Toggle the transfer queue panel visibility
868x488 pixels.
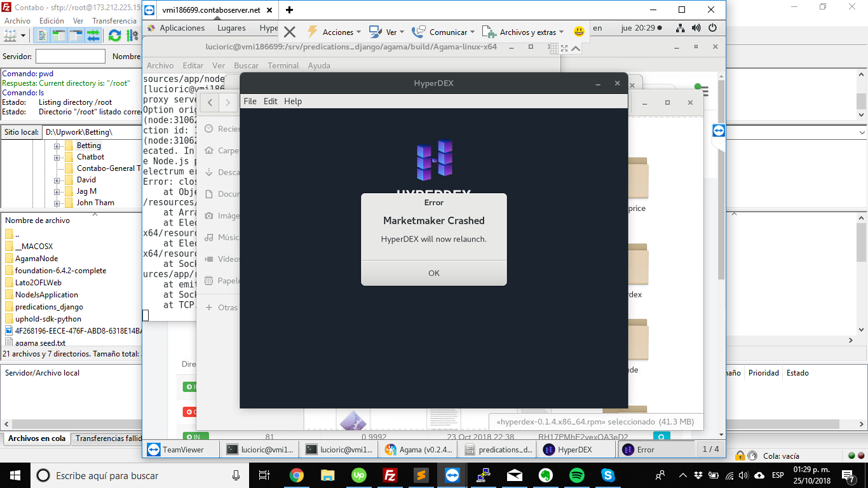coord(92,36)
